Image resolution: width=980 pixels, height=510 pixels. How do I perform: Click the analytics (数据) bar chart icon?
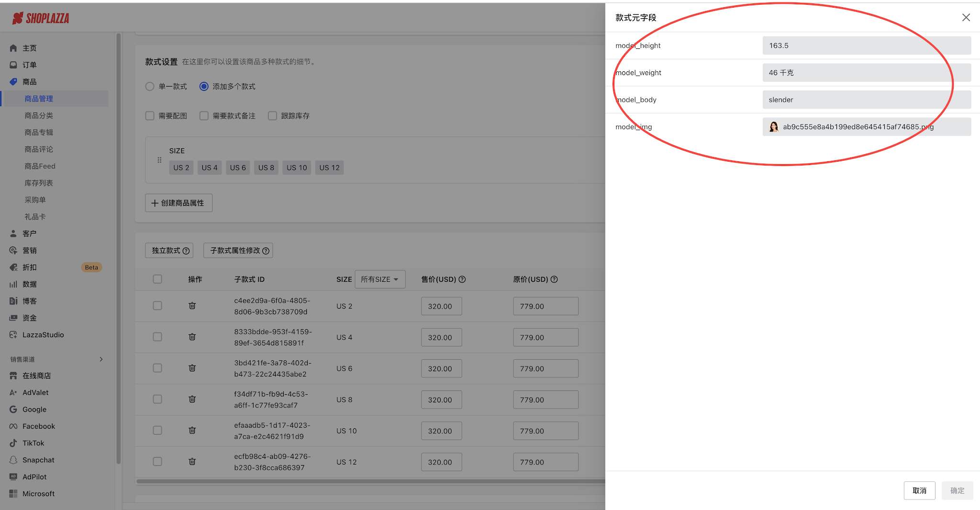(13, 284)
